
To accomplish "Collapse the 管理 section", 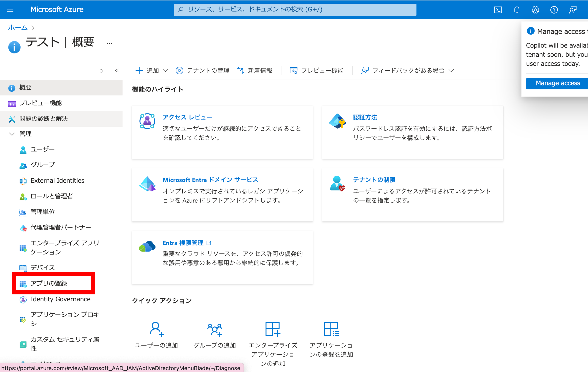I will (12, 134).
